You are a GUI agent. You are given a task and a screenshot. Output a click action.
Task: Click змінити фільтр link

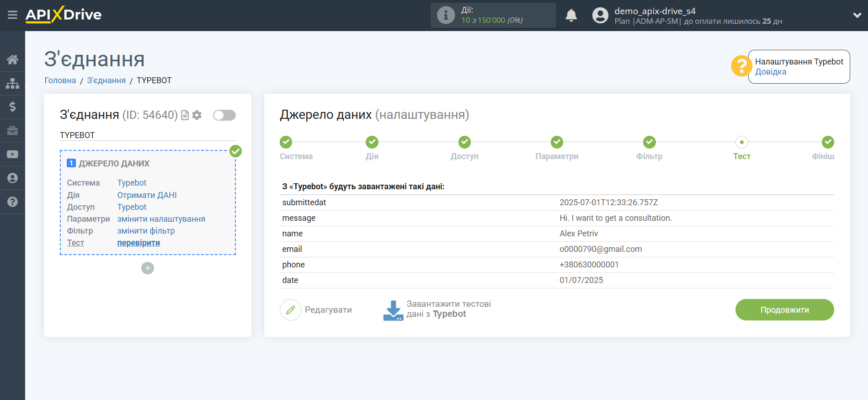[146, 231]
